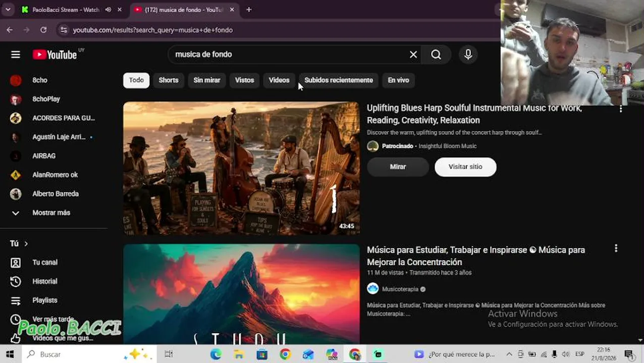Open File Explorer from the taskbar
This screenshot has height=363, width=644.
[239, 354]
